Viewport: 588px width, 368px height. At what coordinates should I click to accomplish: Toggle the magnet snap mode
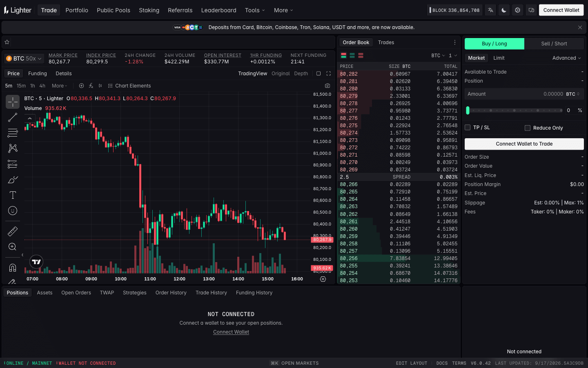pos(13,267)
